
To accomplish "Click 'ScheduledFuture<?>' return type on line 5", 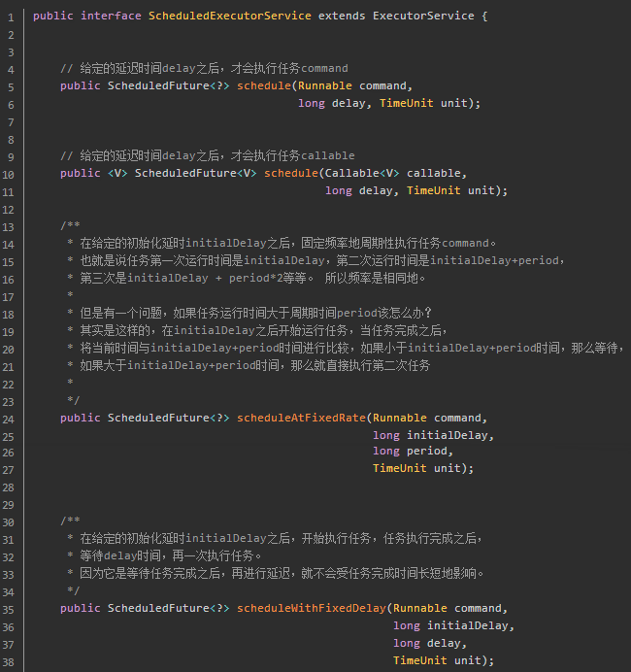I will (168, 85).
